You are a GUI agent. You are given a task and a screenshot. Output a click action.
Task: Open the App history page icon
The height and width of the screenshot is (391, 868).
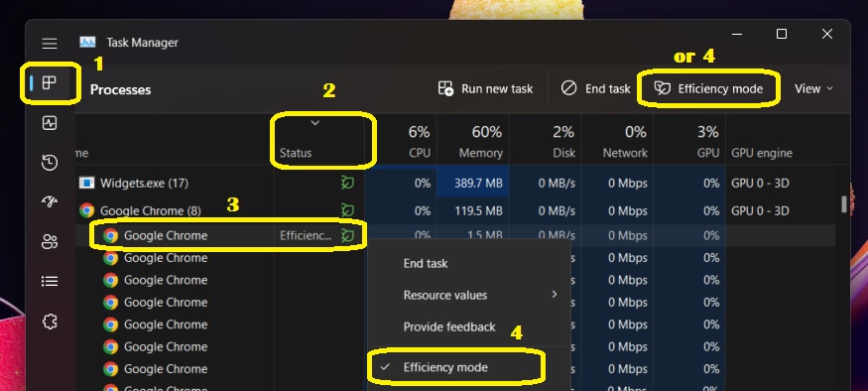point(50,163)
